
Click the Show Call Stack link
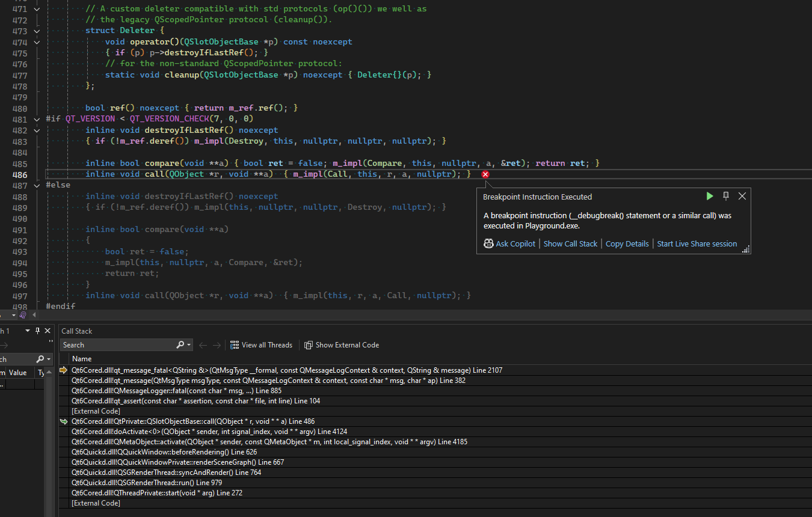(x=570, y=243)
